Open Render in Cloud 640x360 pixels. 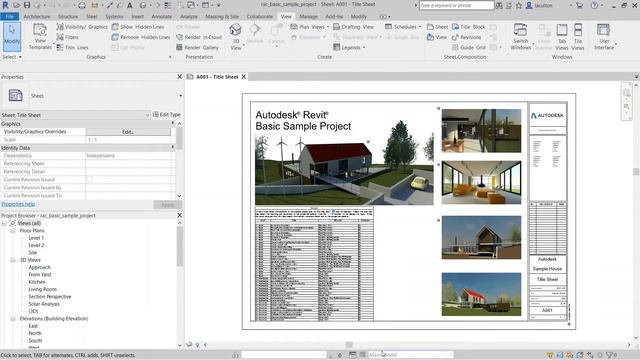199,37
